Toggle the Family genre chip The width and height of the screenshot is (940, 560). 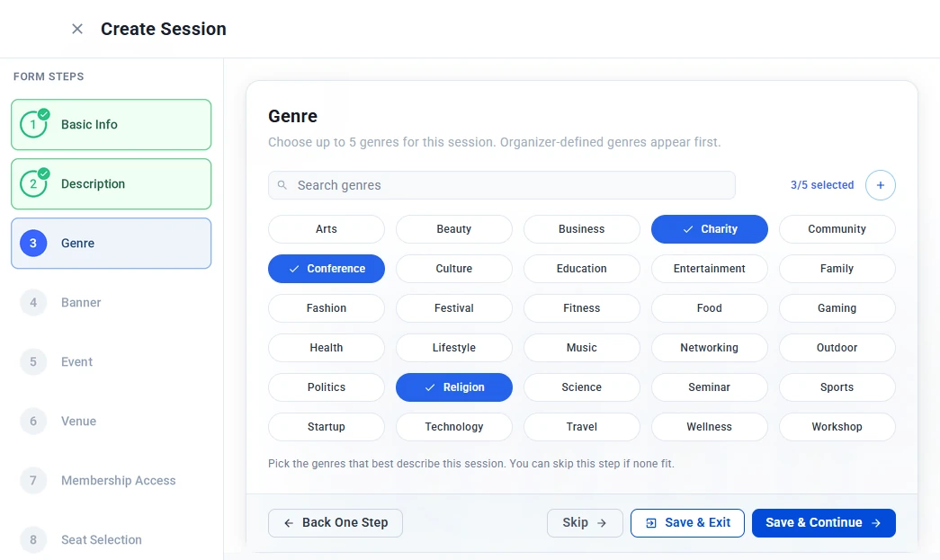tap(837, 269)
